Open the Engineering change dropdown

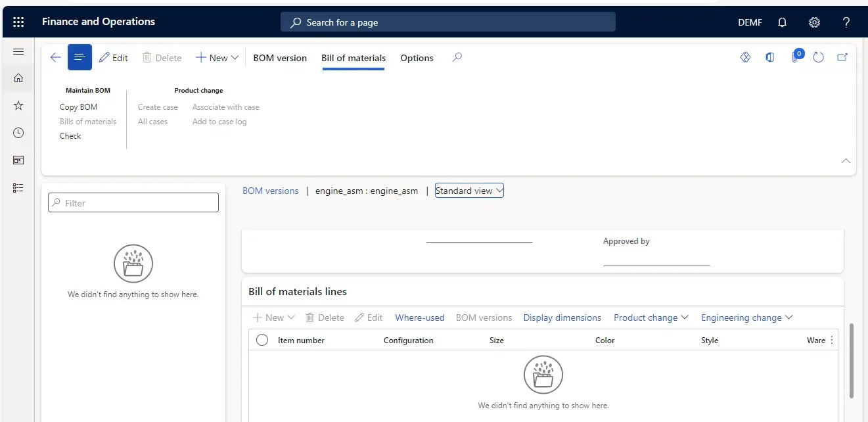[746, 317]
